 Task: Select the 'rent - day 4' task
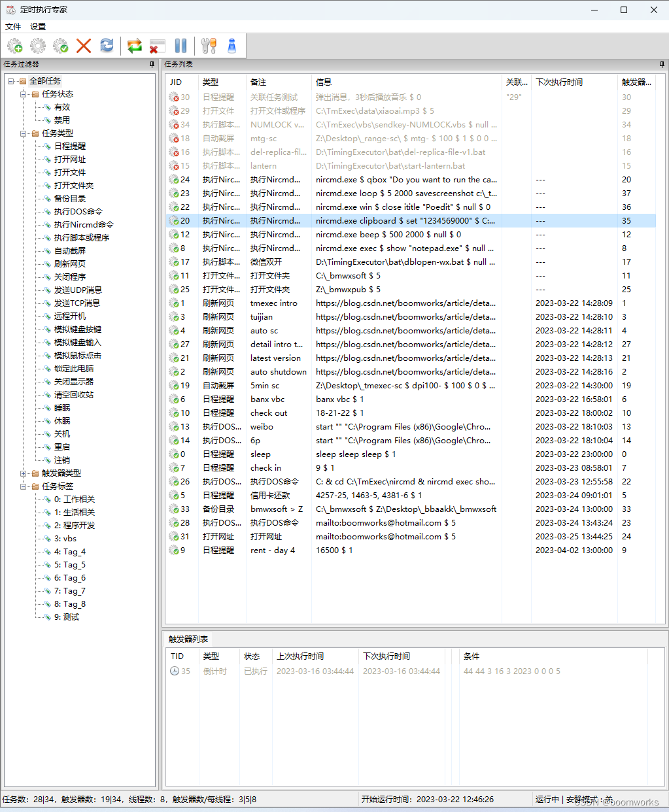click(x=411, y=550)
